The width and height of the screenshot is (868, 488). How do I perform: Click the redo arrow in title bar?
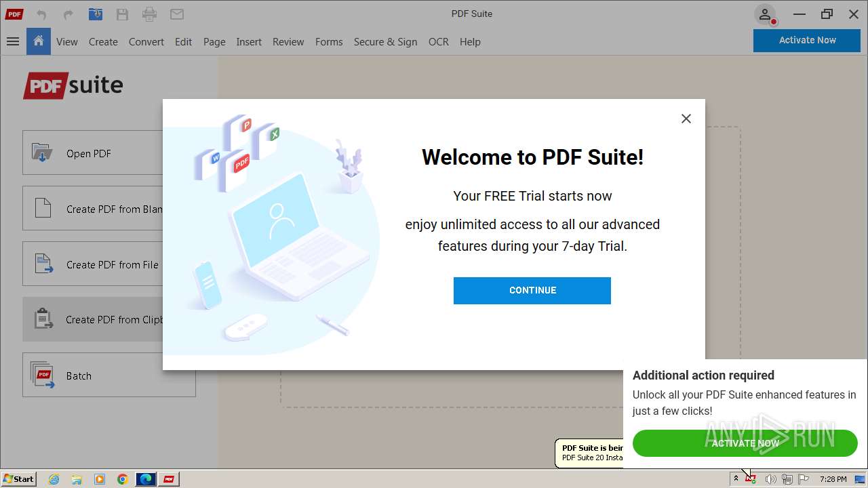point(68,14)
